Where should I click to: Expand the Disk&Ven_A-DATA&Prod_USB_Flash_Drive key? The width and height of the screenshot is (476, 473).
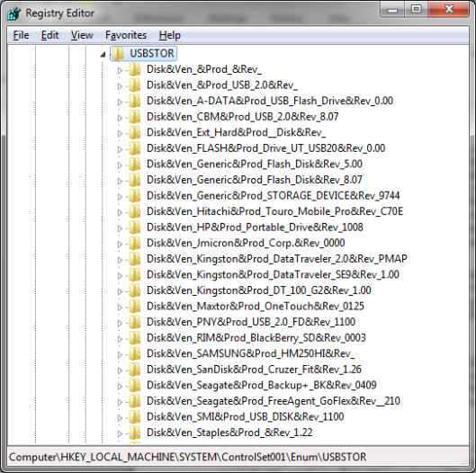[120, 102]
